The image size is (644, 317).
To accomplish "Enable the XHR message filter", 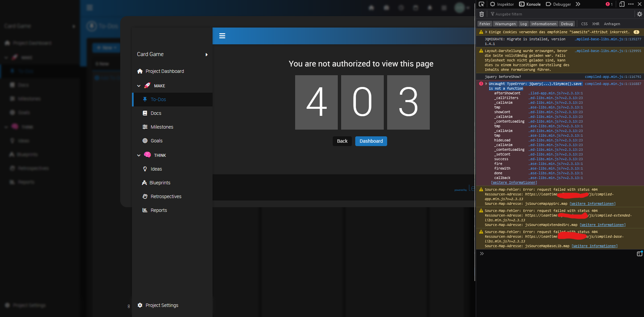I will click(596, 24).
